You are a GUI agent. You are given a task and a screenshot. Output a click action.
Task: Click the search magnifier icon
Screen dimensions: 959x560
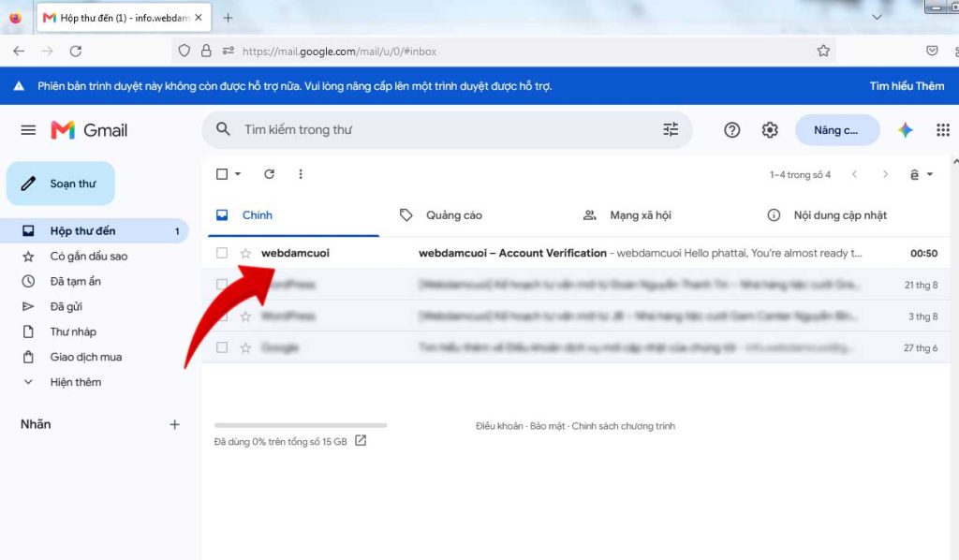(223, 129)
